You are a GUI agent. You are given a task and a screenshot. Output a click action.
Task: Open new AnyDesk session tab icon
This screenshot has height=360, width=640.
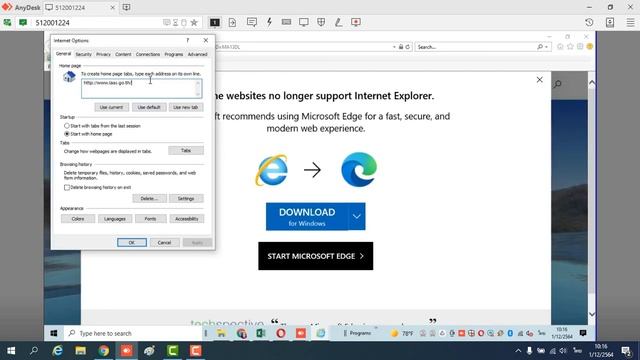127,7
